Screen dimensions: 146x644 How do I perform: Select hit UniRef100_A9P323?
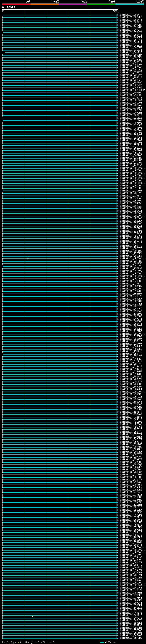pos(131,77)
